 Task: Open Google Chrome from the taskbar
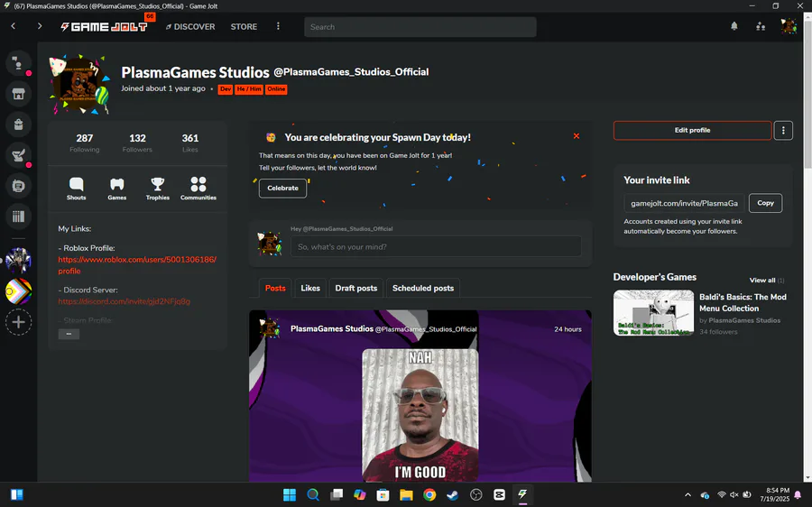point(429,494)
